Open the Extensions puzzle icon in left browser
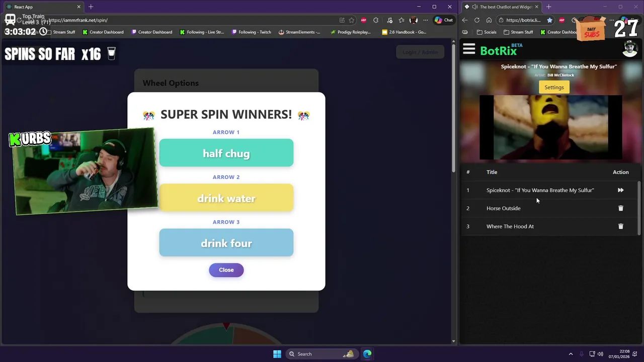This screenshot has width=644, height=362. pyautogui.click(x=376, y=20)
